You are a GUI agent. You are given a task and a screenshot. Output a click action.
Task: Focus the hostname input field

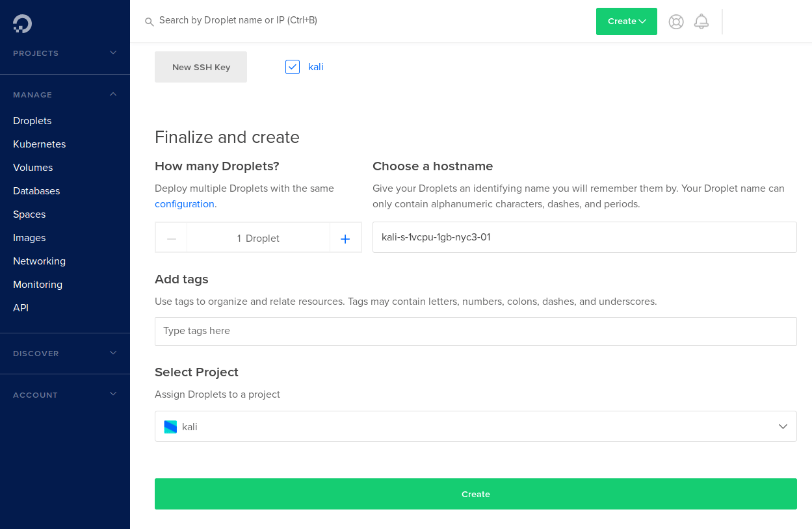click(584, 237)
